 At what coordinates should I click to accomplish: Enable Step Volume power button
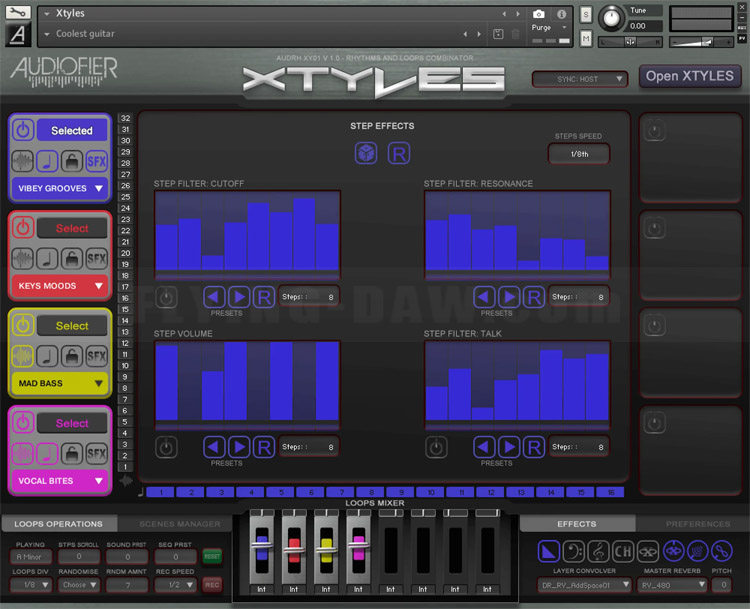pyautogui.click(x=166, y=448)
